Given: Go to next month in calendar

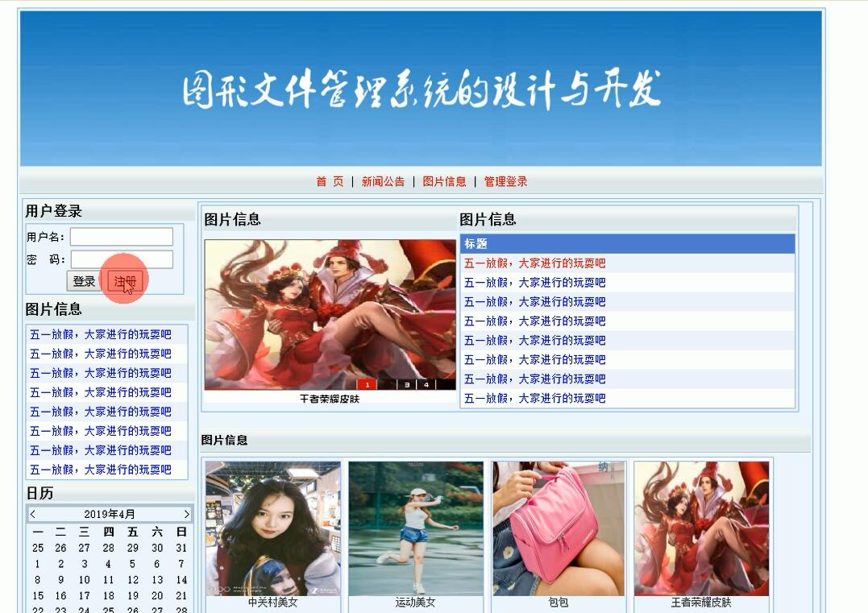Looking at the screenshot, I should (186, 514).
